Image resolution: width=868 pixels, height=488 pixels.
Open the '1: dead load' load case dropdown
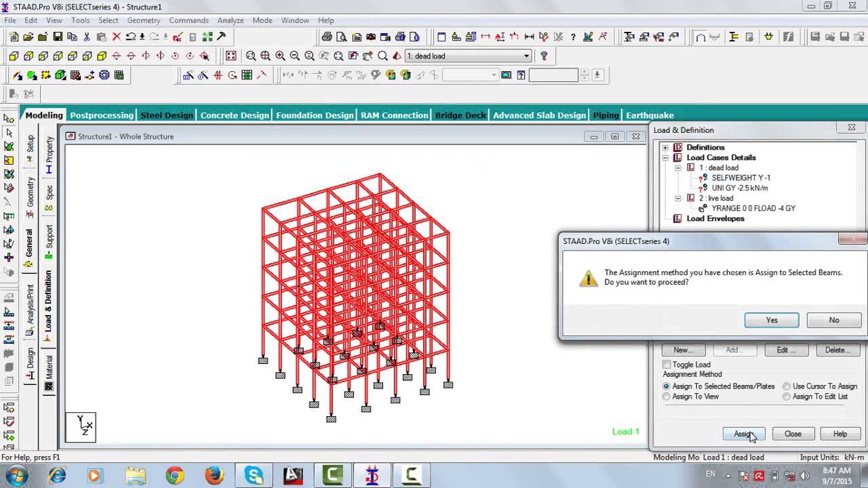click(x=468, y=56)
